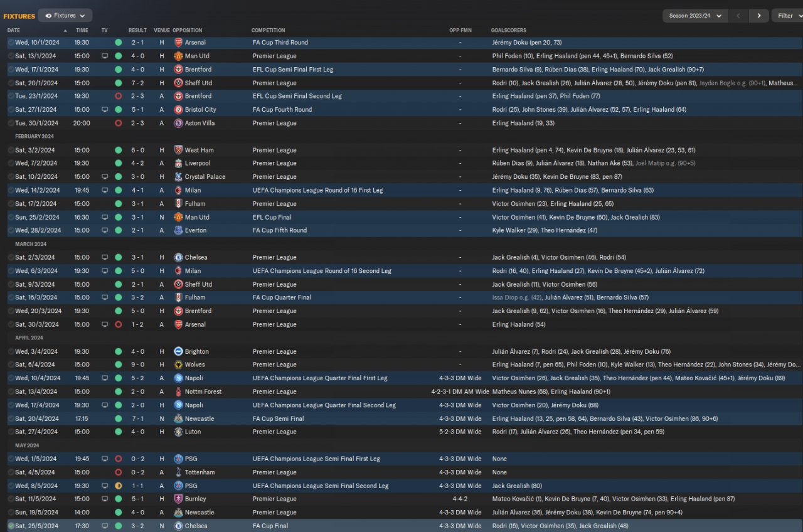
Task: Sort by the RESULT column header
Action: click(x=137, y=30)
